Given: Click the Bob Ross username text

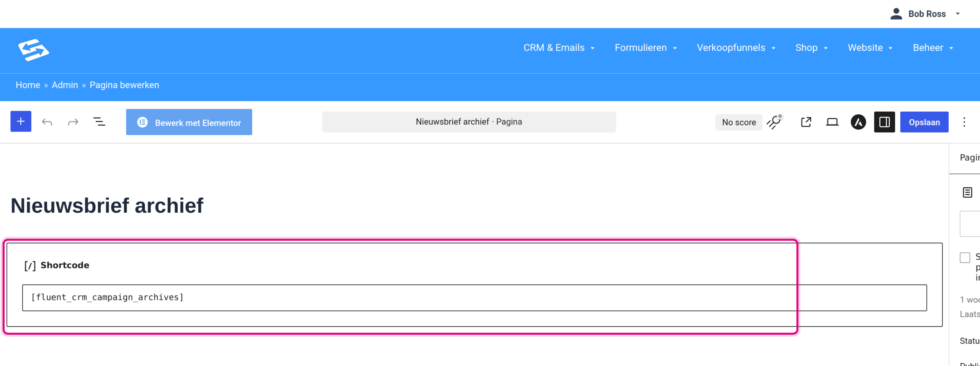Looking at the screenshot, I should [x=927, y=14].
